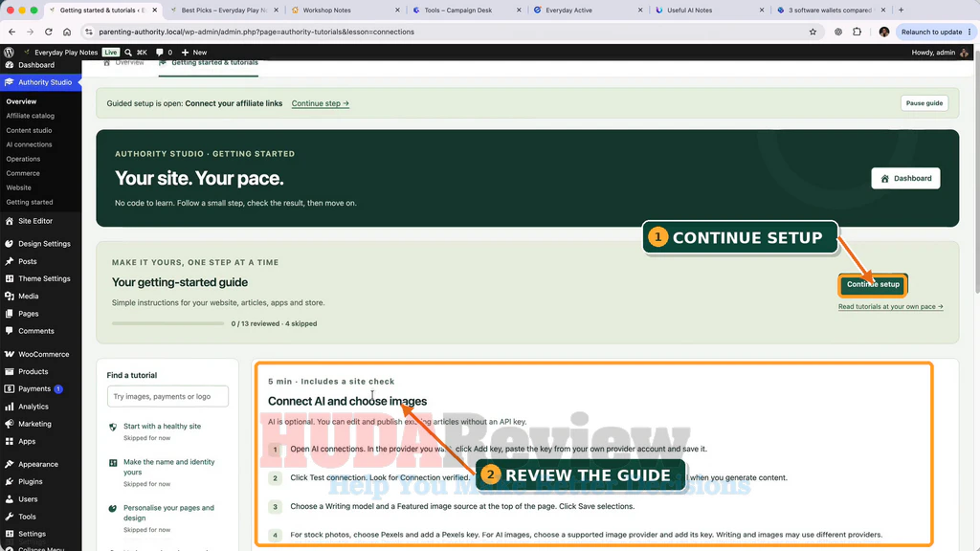Follow the Continue step link

320,103
